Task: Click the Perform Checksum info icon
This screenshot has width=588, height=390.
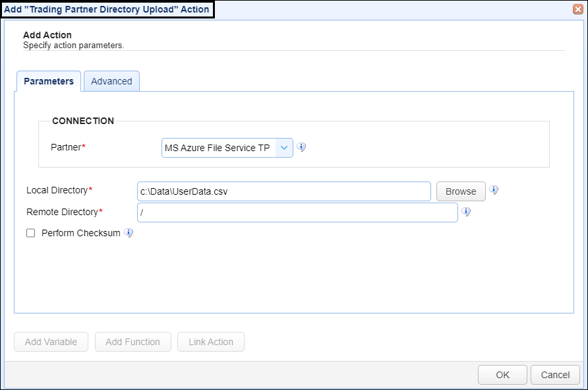Action: click(129, 233)
